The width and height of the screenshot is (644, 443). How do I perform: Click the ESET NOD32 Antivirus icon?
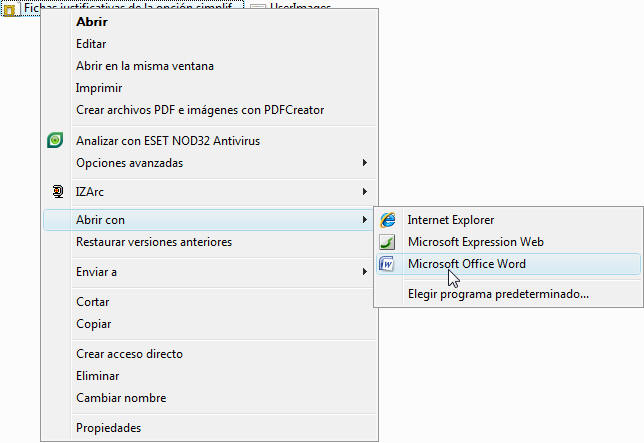55,140
